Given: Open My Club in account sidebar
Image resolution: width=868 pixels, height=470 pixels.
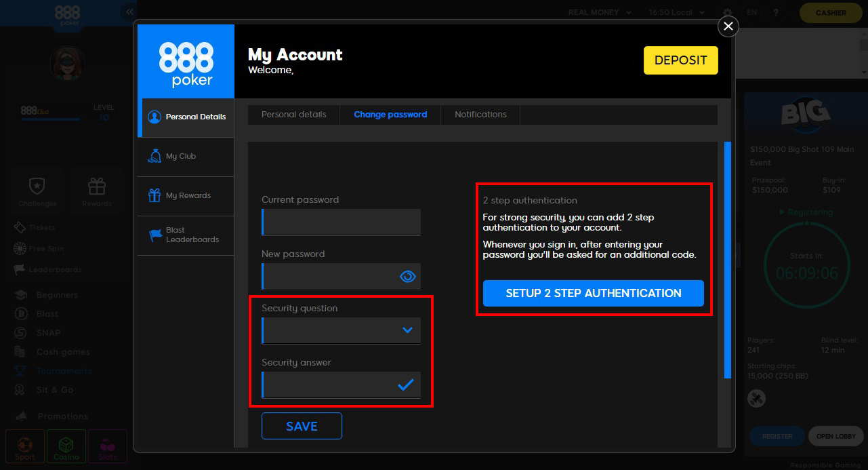Looking at the screenshot, I should coord(186,157).
